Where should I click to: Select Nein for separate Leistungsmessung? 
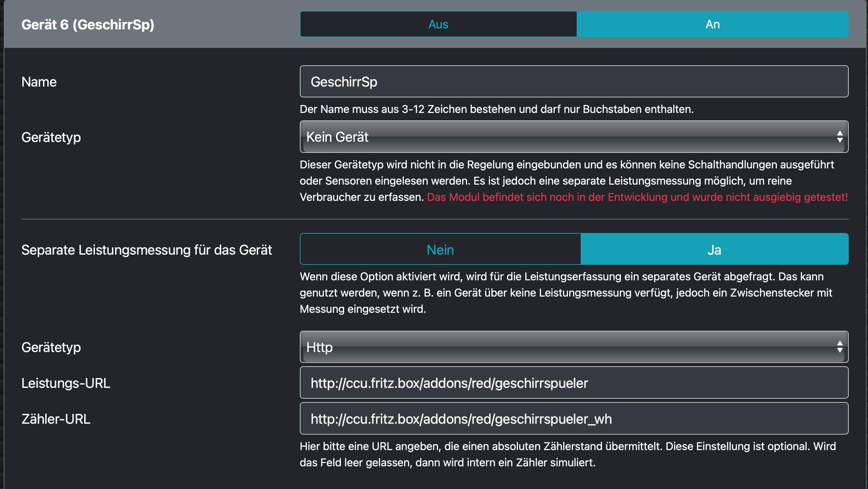[440, 250]
